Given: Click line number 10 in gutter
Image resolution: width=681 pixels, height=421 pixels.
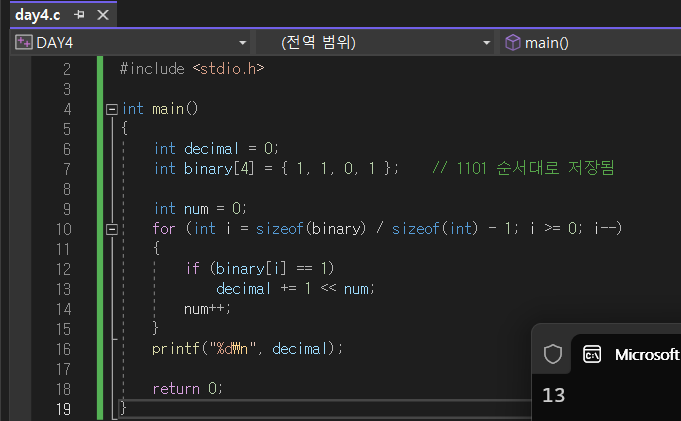Looking at the screenshot, I should click(63, 229).
